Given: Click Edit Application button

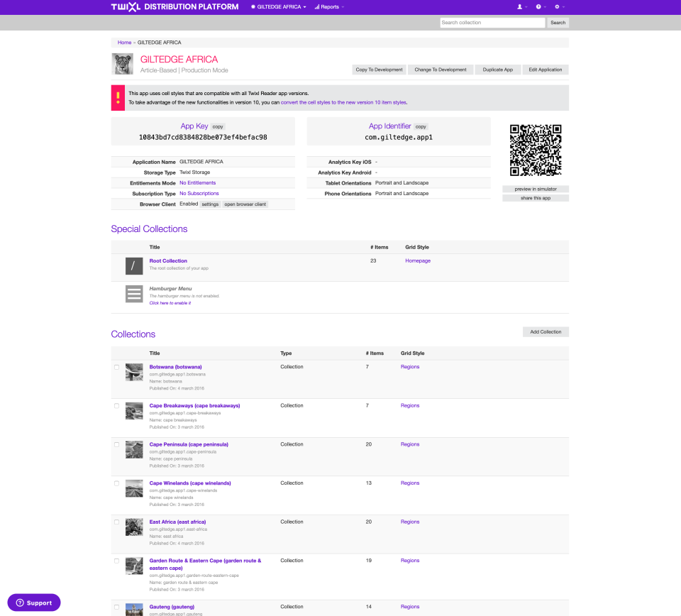Looking at the screenshot, I should 545,70.
